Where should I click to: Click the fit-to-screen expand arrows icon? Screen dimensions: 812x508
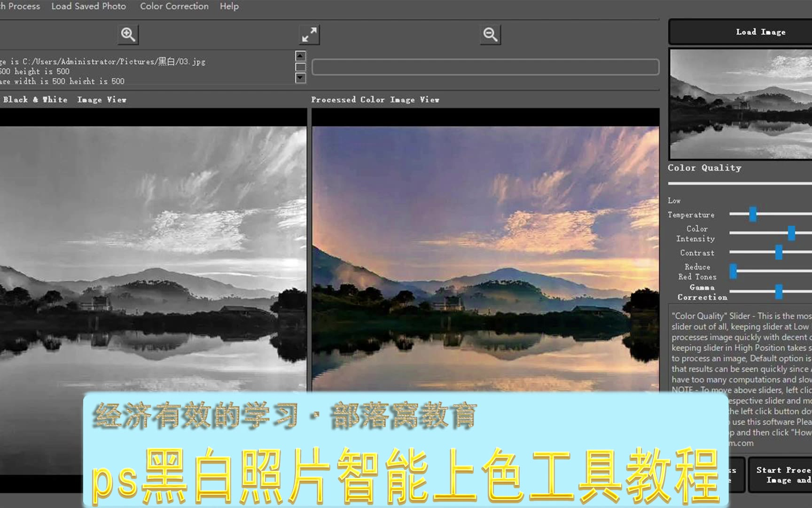(309, 35)
